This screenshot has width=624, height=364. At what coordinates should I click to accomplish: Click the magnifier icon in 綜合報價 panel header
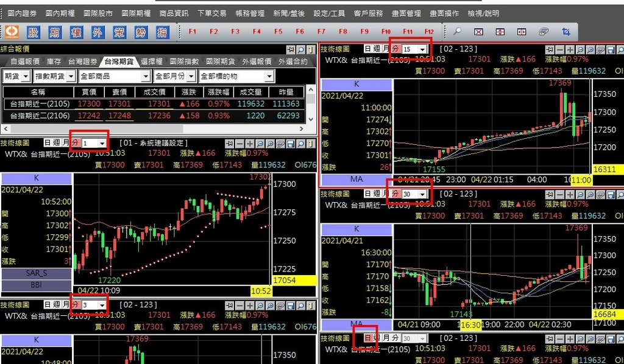click(301, 49)
